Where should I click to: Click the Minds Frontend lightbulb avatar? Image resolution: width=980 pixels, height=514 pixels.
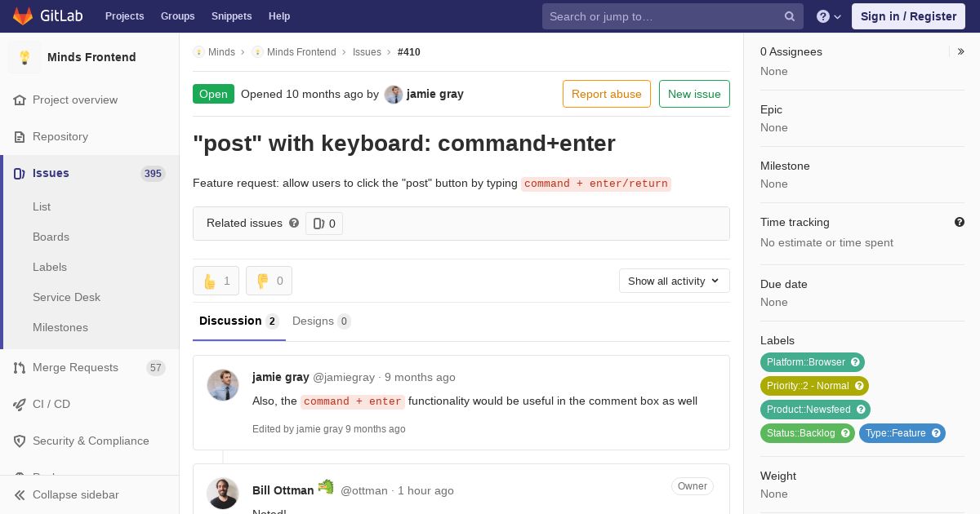[24, 57]
